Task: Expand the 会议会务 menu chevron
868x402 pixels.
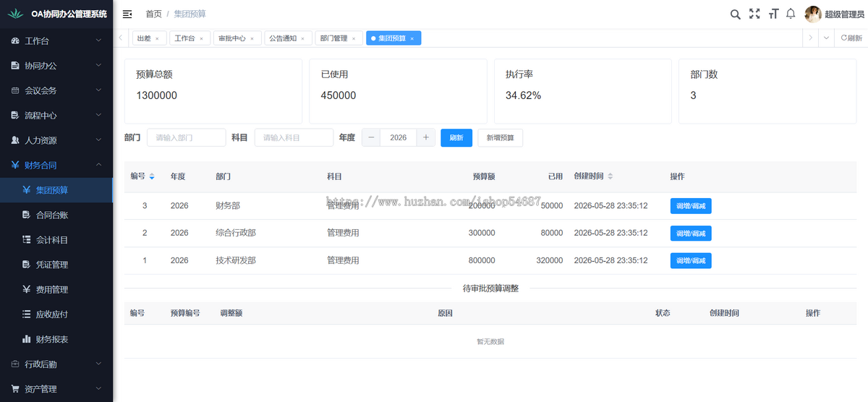Action: click(x=99, y=90)
